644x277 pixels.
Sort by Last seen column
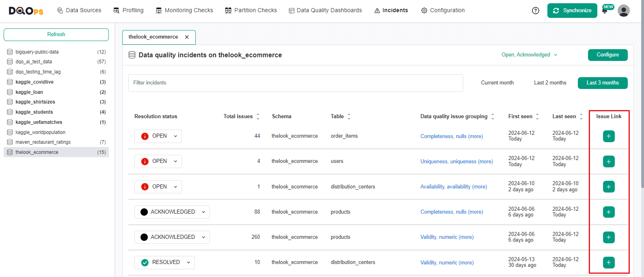pyautogui.click(x=581, y=117)
